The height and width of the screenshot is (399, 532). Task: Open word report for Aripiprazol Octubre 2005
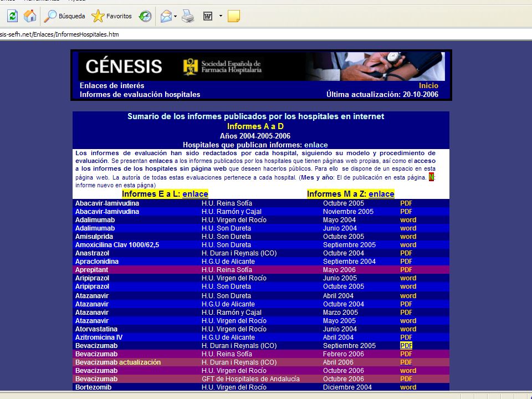pyautogui.click(x=408, y=287)
